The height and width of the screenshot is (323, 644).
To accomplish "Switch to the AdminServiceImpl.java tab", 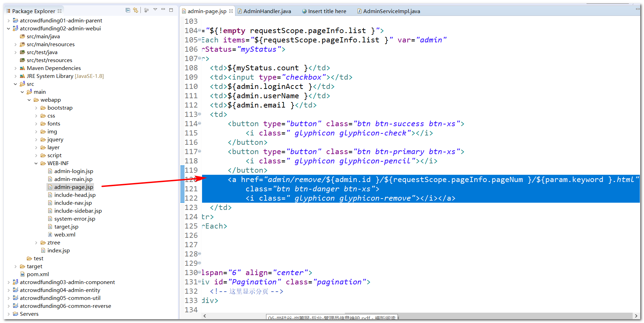I will pyautogui.click(x=389, y=11).
